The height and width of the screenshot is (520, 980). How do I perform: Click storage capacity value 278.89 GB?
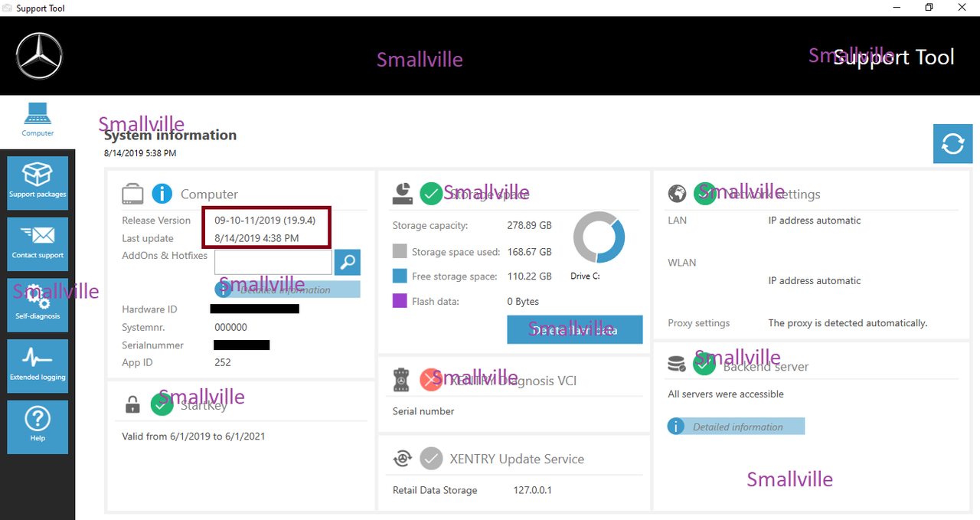[529, 226]
